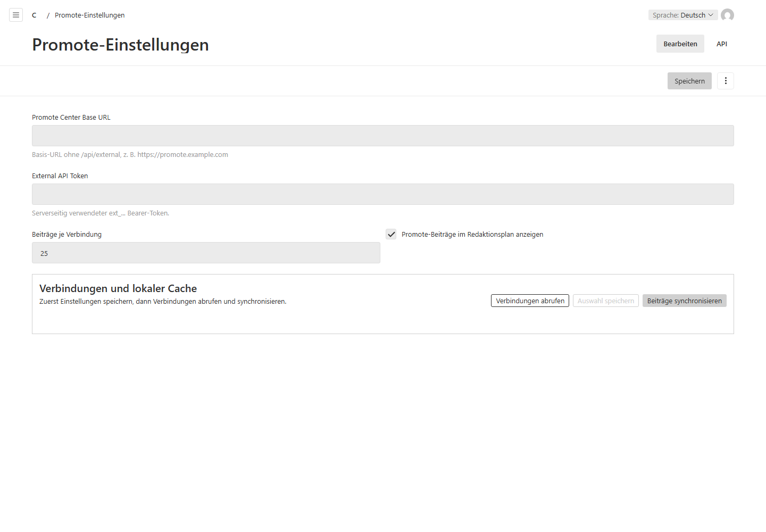Focus the Promote Center Base URL field
This screenshot has height=532, width=766.
383,136
